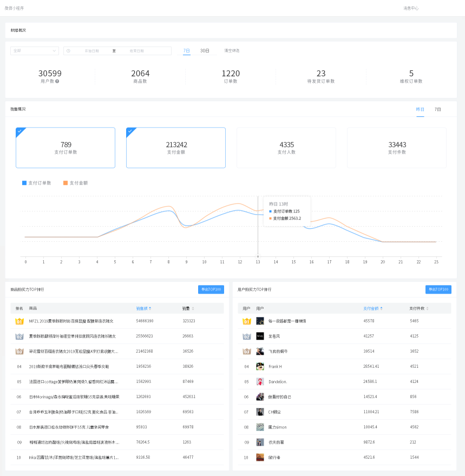Click the blue 支付订单数 legend swatch
This screenshot has width=465, height=476.
[24, 183]
